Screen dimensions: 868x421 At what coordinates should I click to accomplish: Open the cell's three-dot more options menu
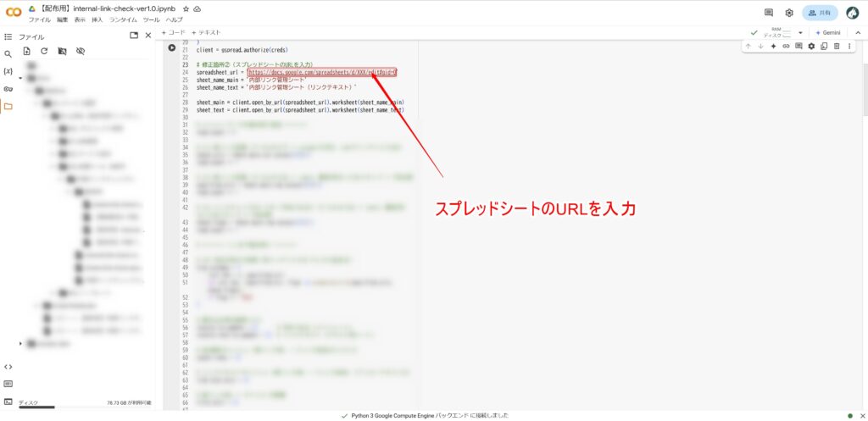(849, 46)
